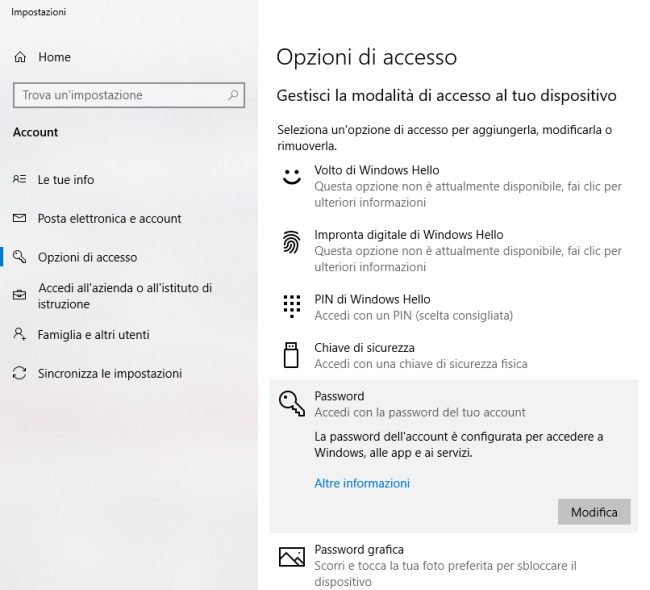
Task: Select 'Opzioni di accesso' in sidebar
Action: (87, 257)
